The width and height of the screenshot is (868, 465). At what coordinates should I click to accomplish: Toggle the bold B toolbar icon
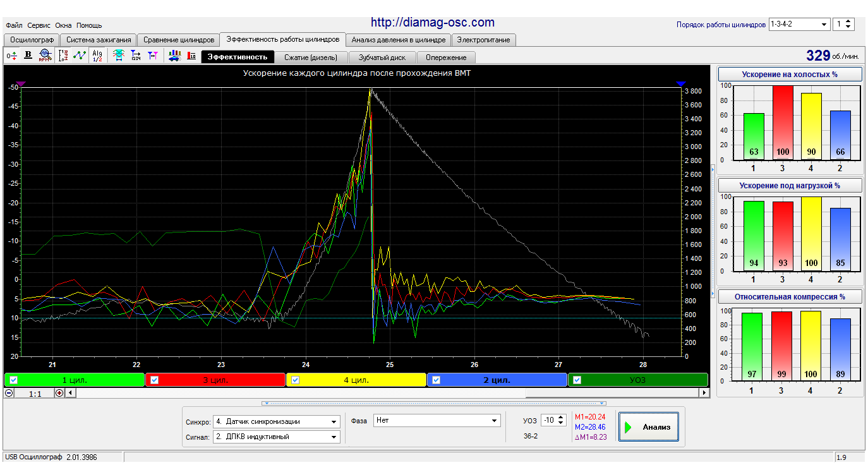(28, 56)
